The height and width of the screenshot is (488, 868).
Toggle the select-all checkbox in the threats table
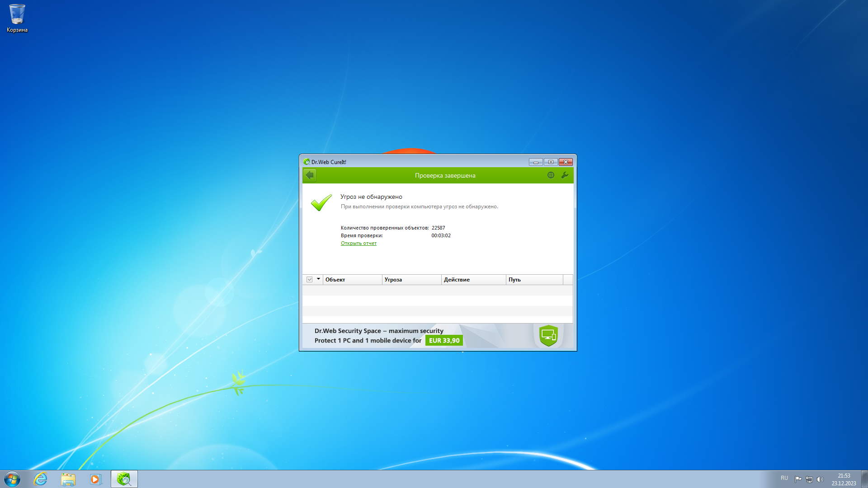point(310,280)
